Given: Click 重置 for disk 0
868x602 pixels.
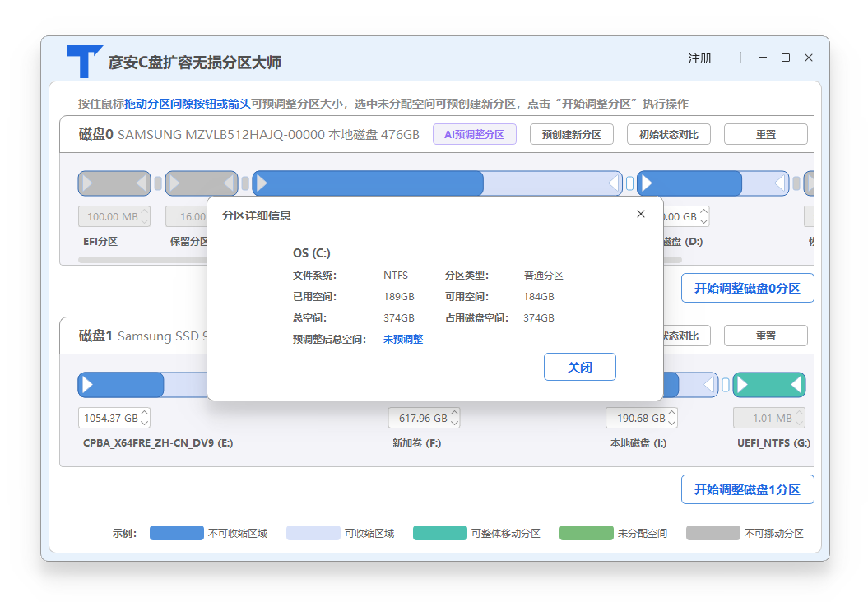Looking at the screenshot, I should point(766,134).
